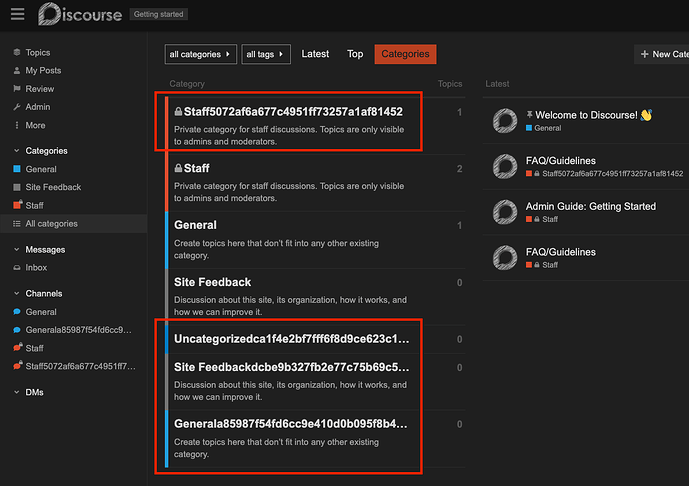Go to Topics in the sidebar
This screenshot has width=689, height=486.
[38, 52]
